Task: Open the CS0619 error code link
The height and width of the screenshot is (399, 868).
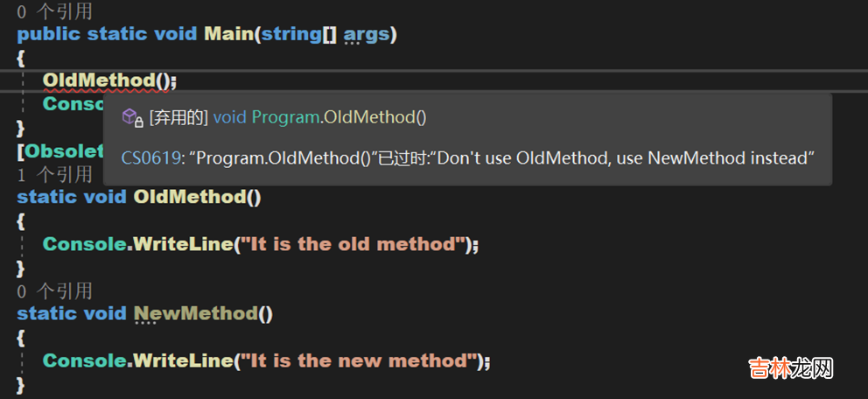Action: click(152, 158)
